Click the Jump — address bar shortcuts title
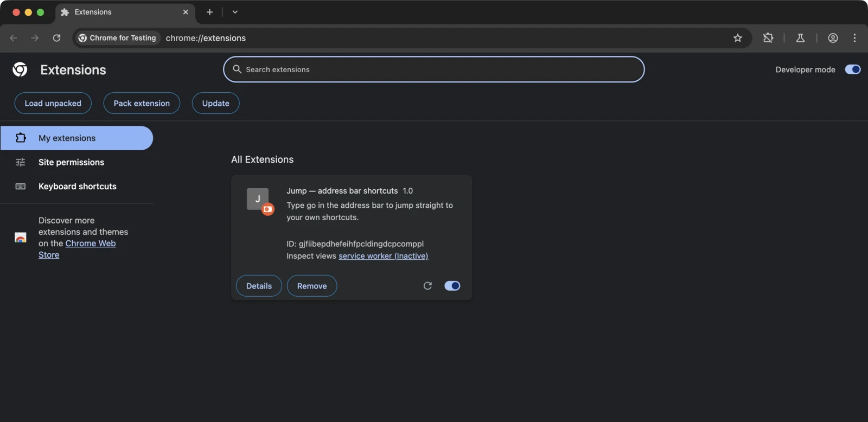This screenshot has height=422, width=868. tap(342, 191)
